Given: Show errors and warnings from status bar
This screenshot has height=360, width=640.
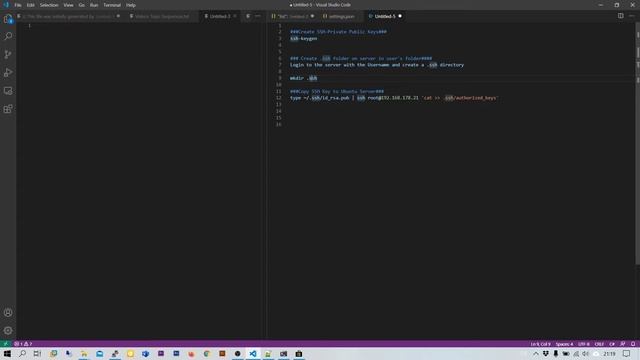Looking at the screenshot, I should (23, 344).
